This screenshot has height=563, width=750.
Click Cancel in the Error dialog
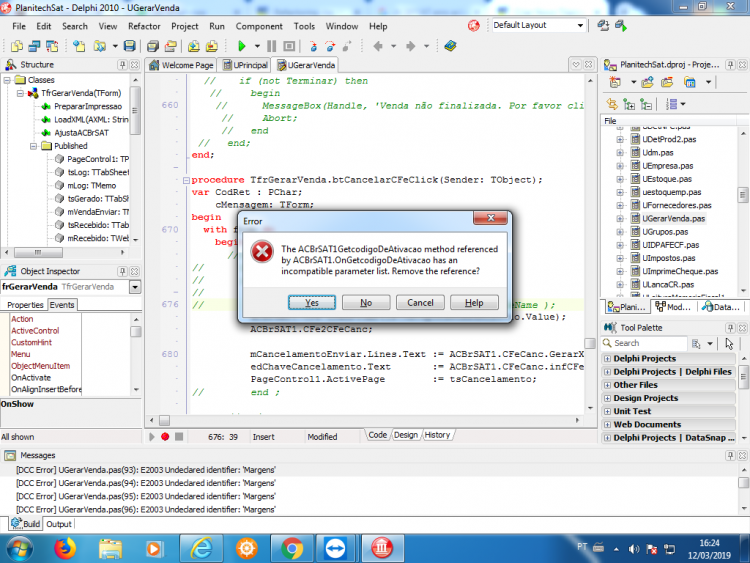[420, 303]
